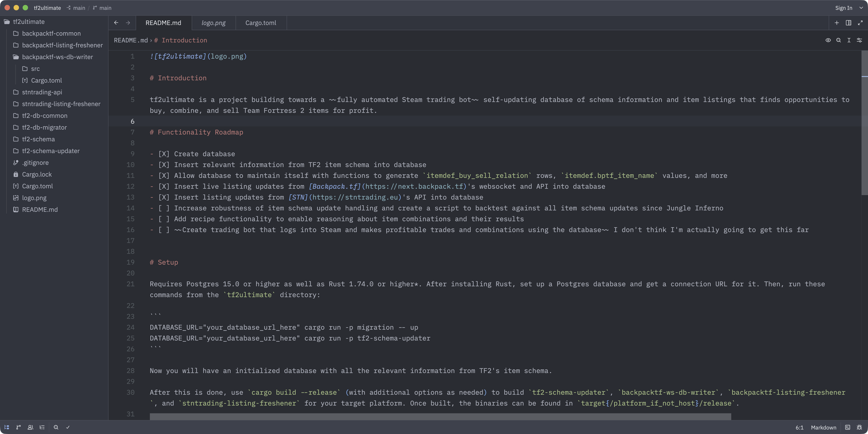
Task: Expand the stntrading-api folder
Action: point(42,92)
